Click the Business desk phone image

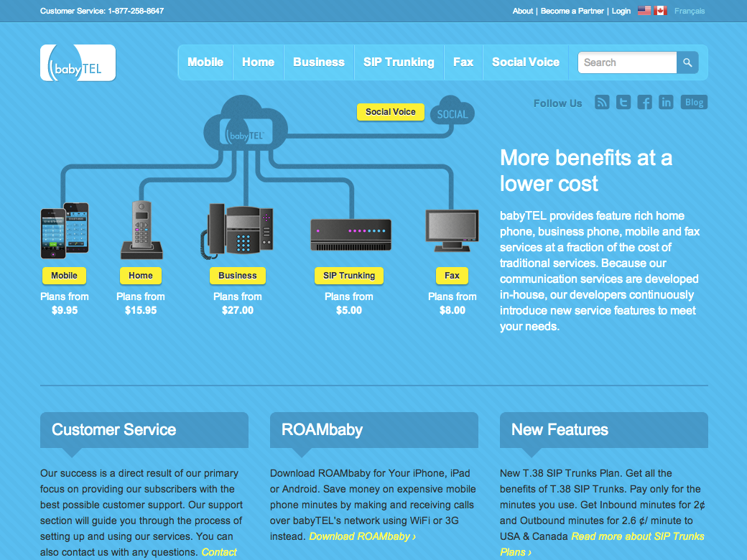(237, 231)
